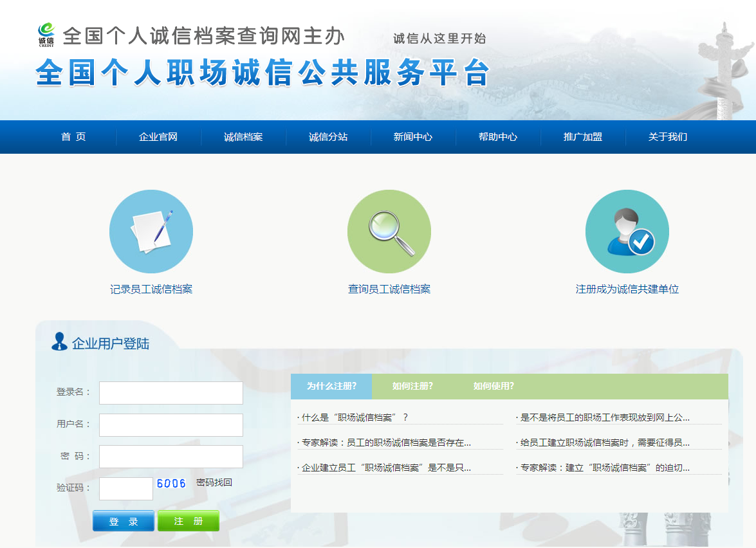Focus the 验证码 input field
756x548 pixels.
coord(126,489)
